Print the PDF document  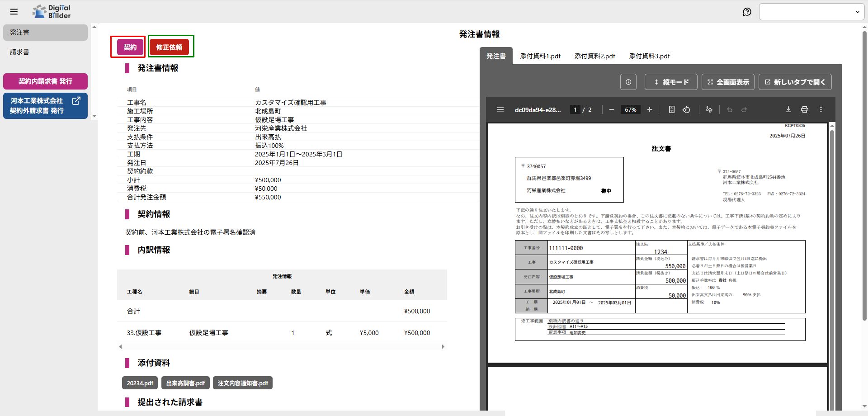coord(804,109)
